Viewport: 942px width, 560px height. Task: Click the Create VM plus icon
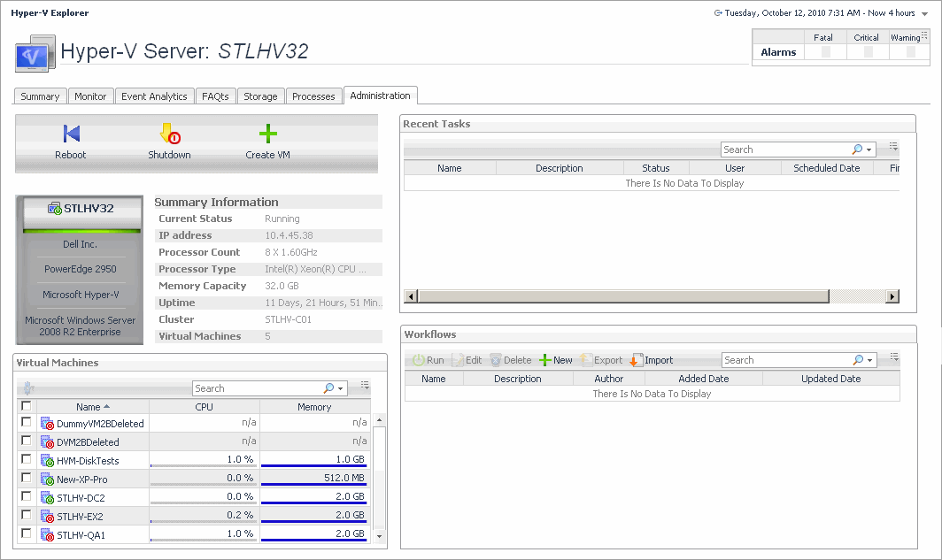[267, 134]
